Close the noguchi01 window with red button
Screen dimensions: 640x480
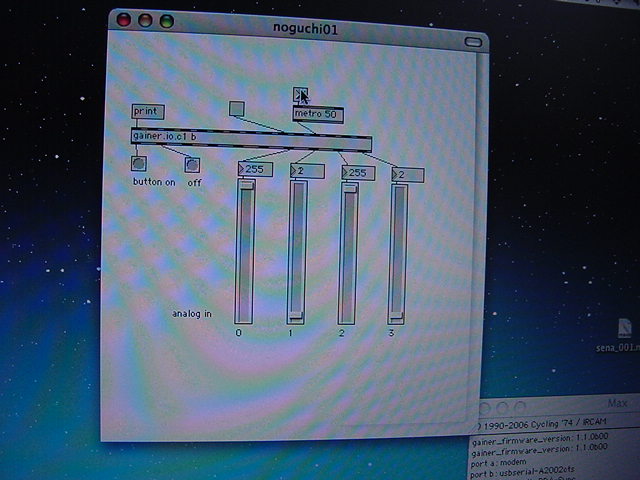pyautogui.click(x=124, y=20)
